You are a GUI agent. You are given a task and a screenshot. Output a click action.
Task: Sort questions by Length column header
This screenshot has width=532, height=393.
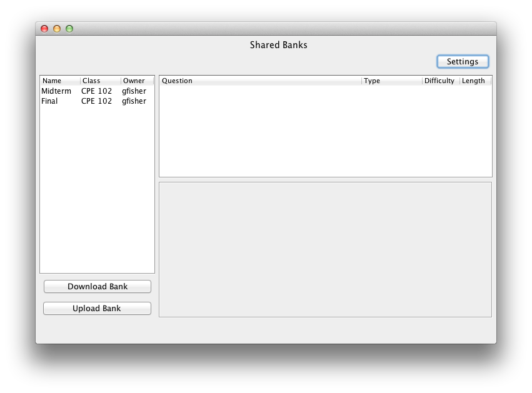(x=474, y=81)
